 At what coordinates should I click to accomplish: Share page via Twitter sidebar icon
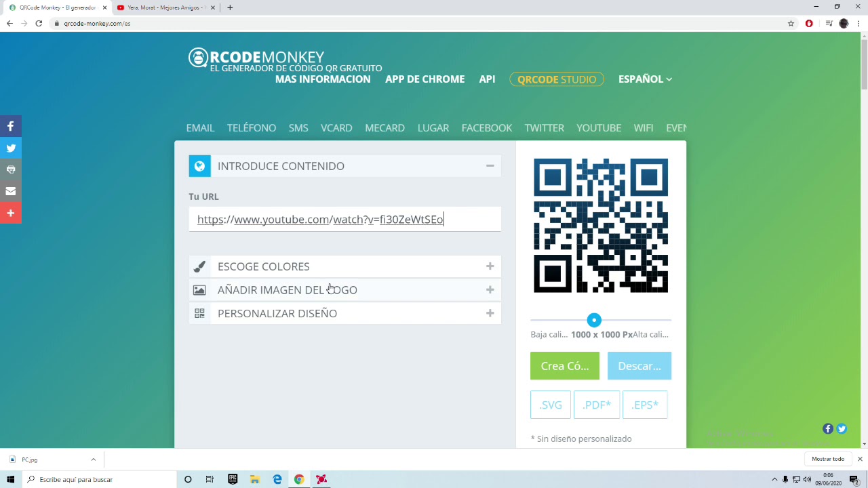click(x=11, y=148)
